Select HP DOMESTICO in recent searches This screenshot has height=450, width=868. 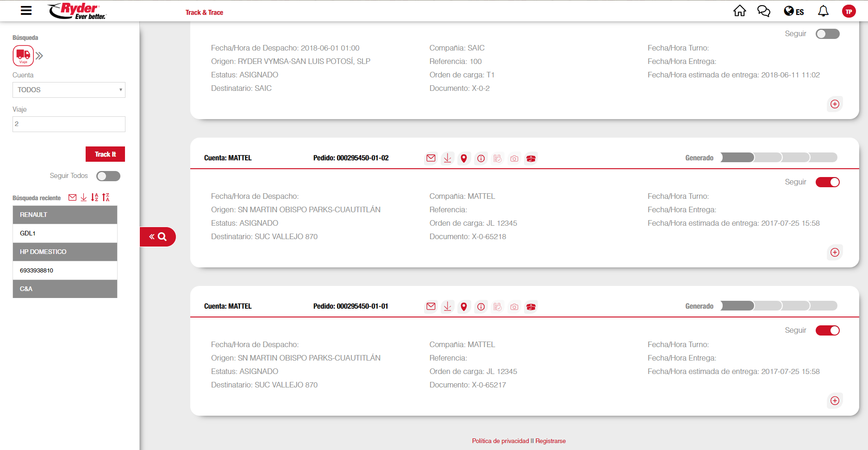click(65, 252)
